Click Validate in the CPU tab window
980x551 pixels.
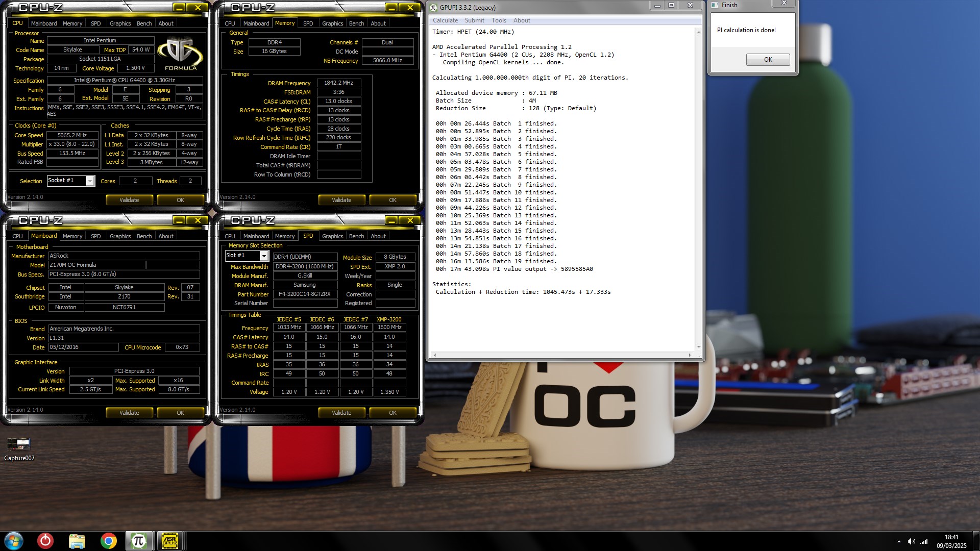point(129,200)
